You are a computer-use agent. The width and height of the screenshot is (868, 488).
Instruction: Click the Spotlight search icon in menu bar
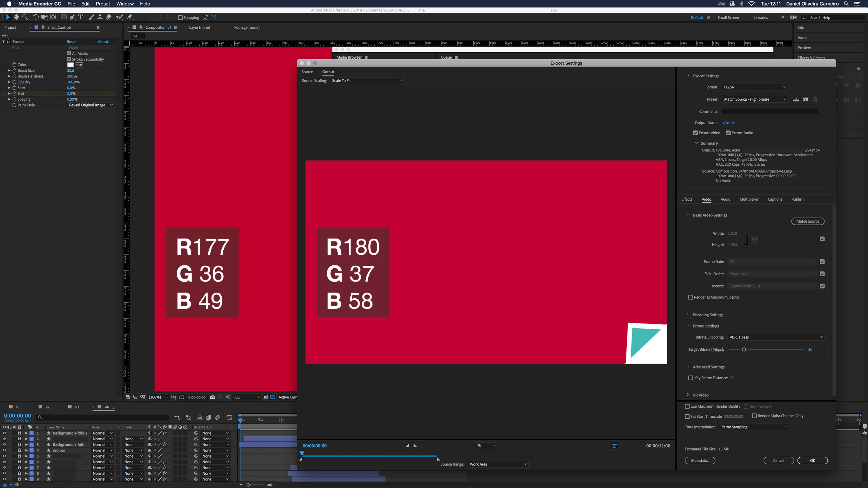(846, 4)
